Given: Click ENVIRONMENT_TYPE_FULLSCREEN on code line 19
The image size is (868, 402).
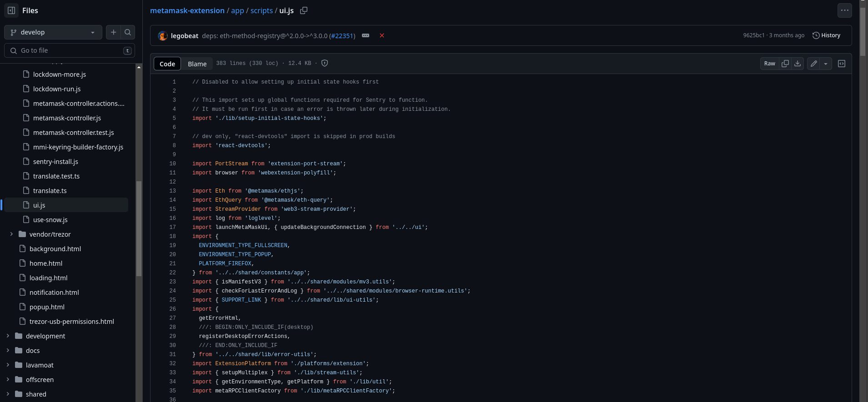Looking at the screenshot, I should 243,245.
